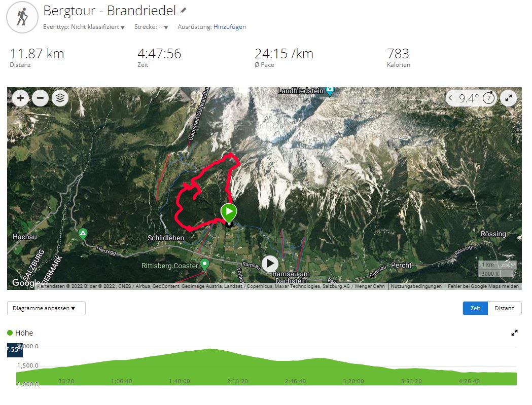
Task: Open Nutzungsbedingungen link on map
Action: click(416, 286)
